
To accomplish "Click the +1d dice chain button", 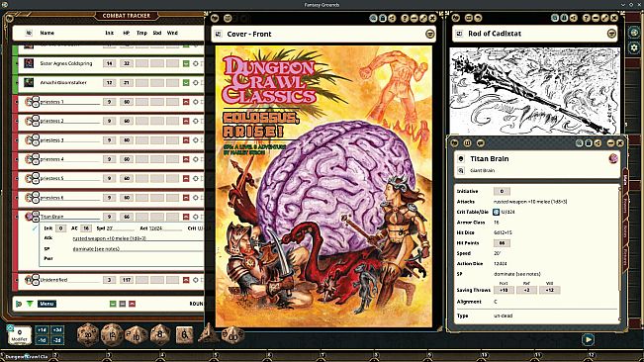I will pos(42,330).
